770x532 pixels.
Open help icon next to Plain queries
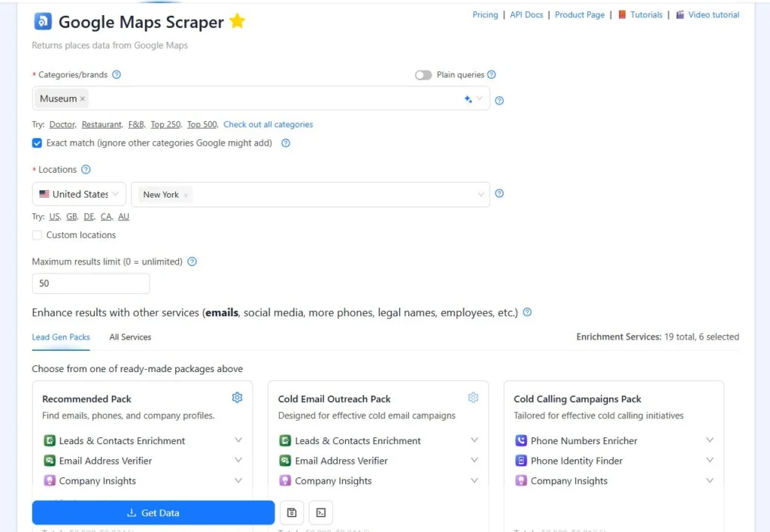tap(492, 74)
